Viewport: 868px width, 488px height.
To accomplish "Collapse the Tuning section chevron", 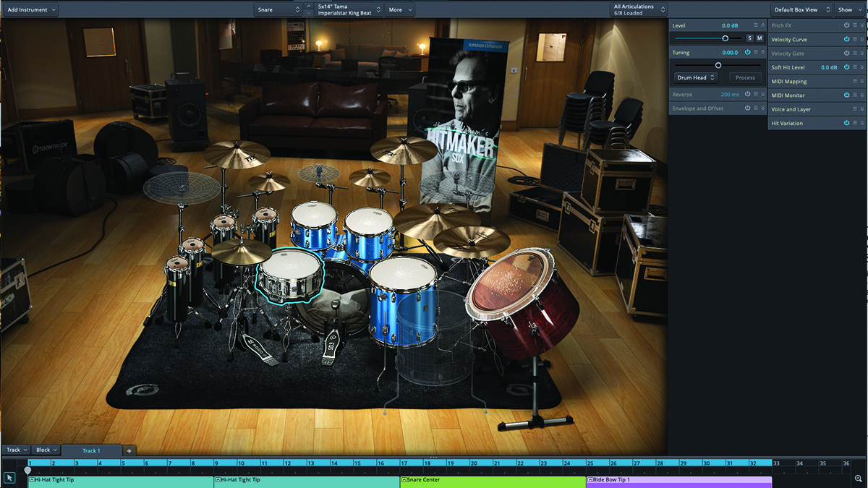I will [x=762, y=53].
